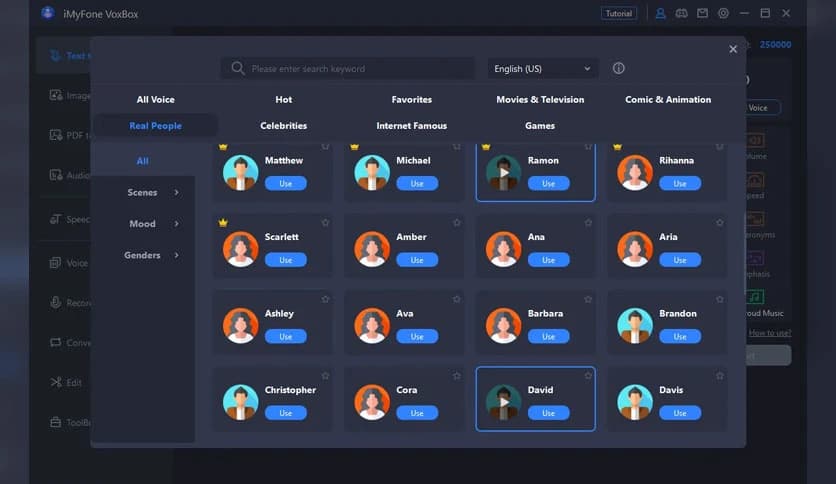Use the Barbara voice
The image size is (836, 484).
549,336
